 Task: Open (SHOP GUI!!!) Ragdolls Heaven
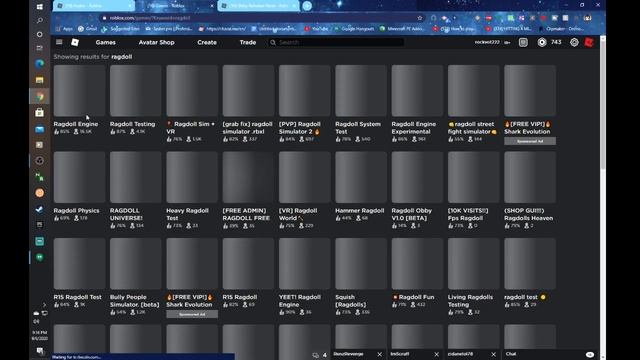530,177
